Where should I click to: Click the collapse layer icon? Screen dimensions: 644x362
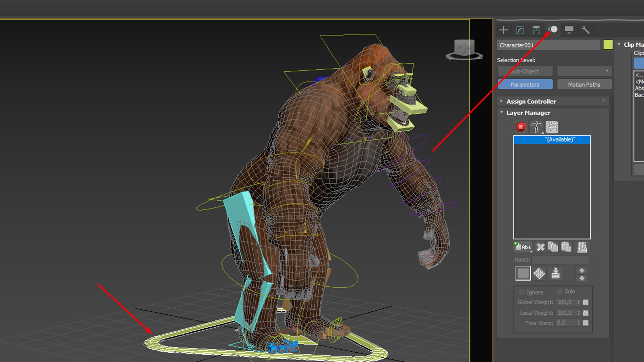point(582,247)
